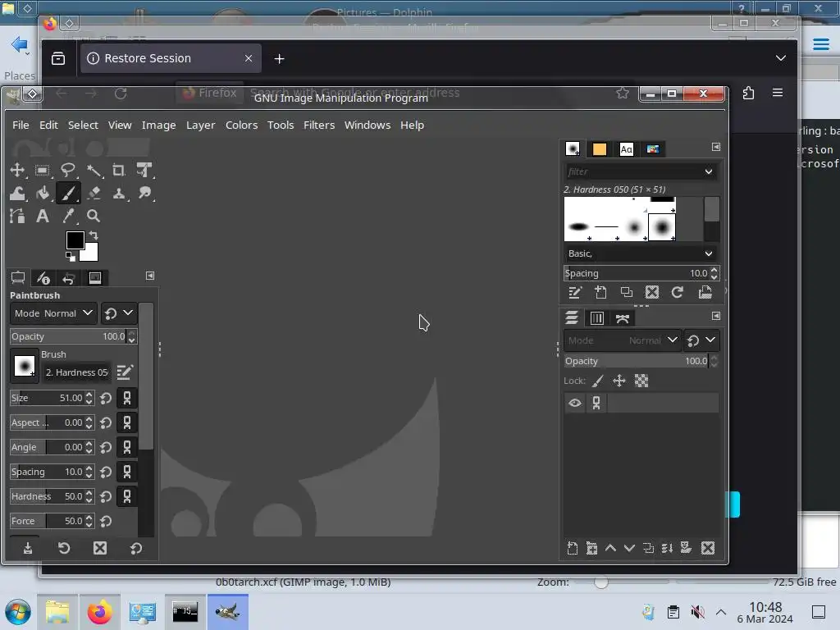Delete tool preset in tool options
The image size is (840, 630).
(100, 548)
